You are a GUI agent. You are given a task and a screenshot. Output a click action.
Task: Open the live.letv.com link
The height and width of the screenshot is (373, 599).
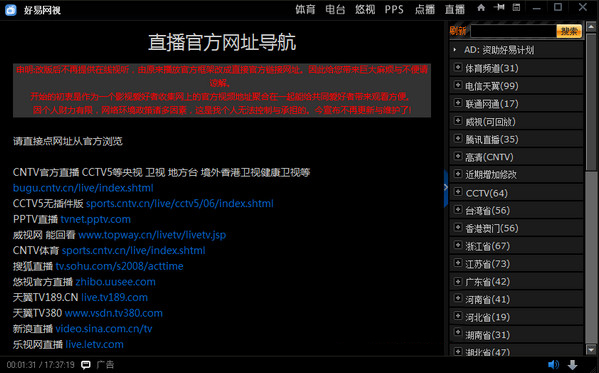(x=94, y=344)
